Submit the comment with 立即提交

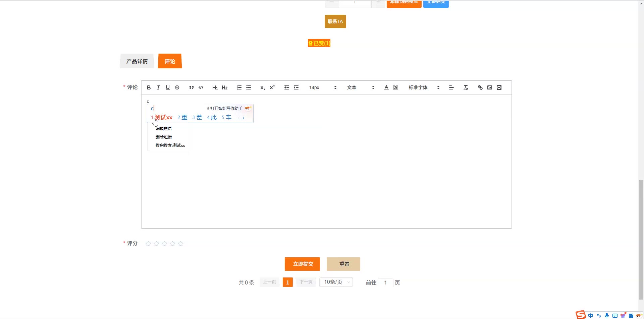[x=302, y=264]
